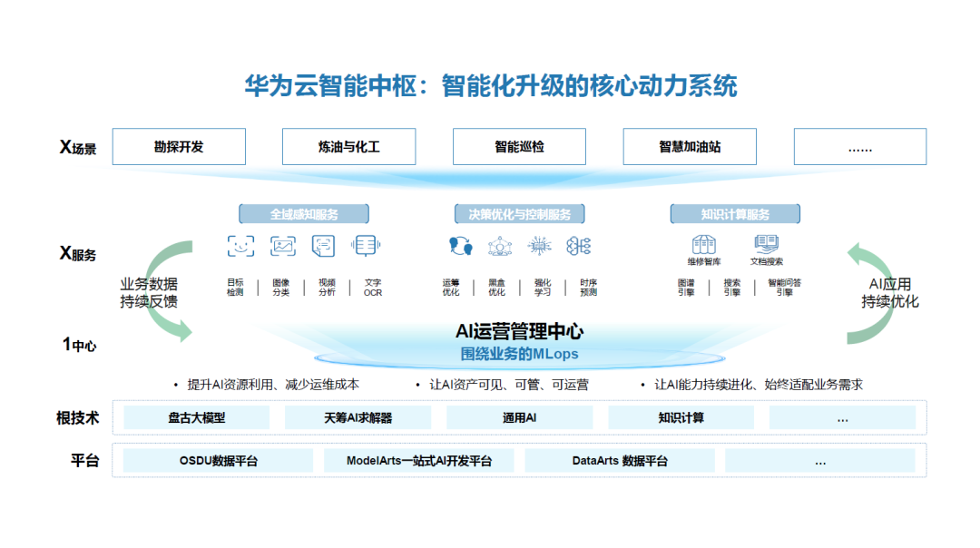The width and height of the screenshot is (980, 548).
Task: Click the 目标检测 label text
Action: [x=236, y=288]
